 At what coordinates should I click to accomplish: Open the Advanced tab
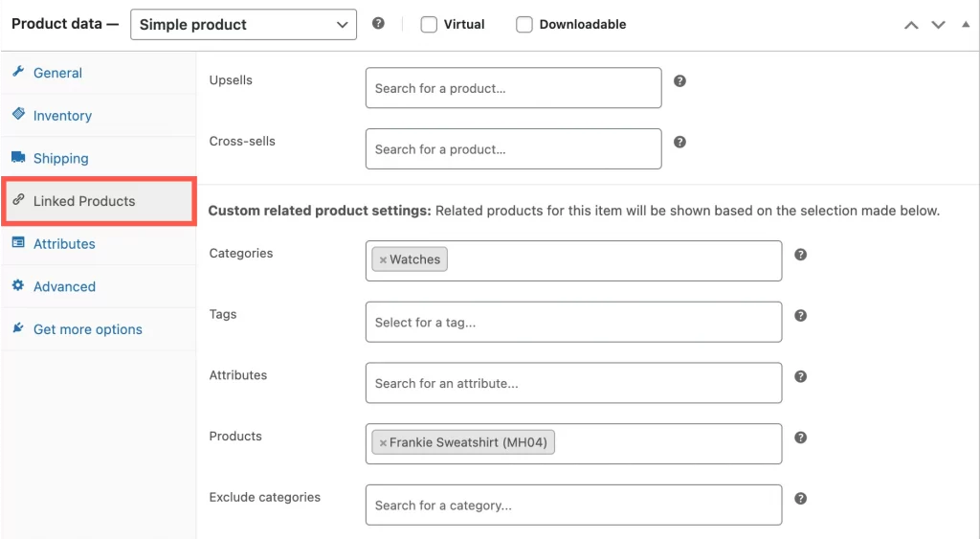point(99,286)
